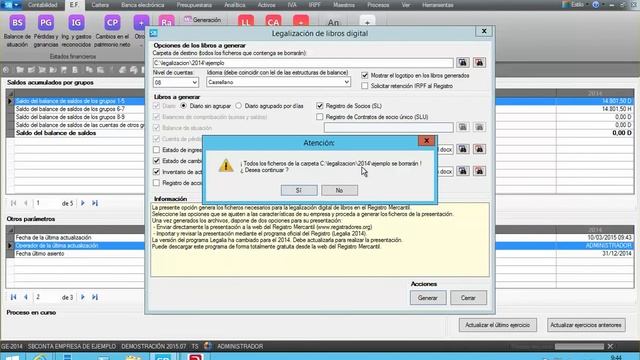Enable Solicitar retención IRPF al Registro

(364, 86)
